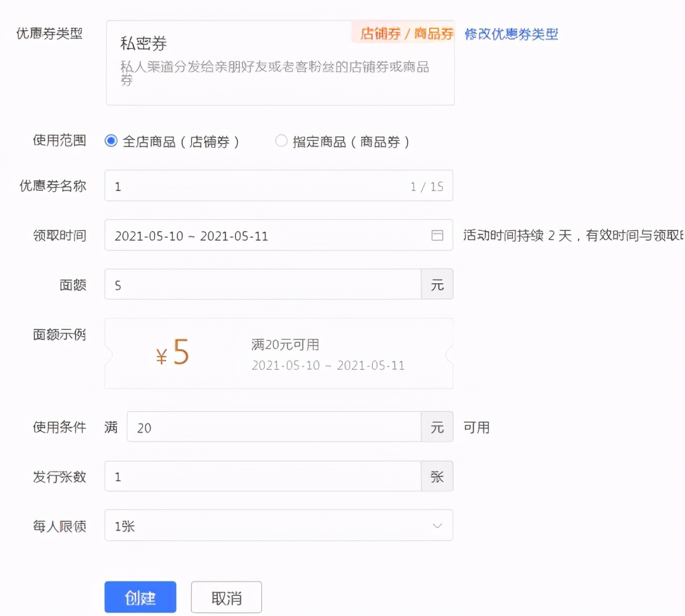Click inside the 优惠券名称 input field
Screen dimensions: 685x616
(x=268, y=185)
